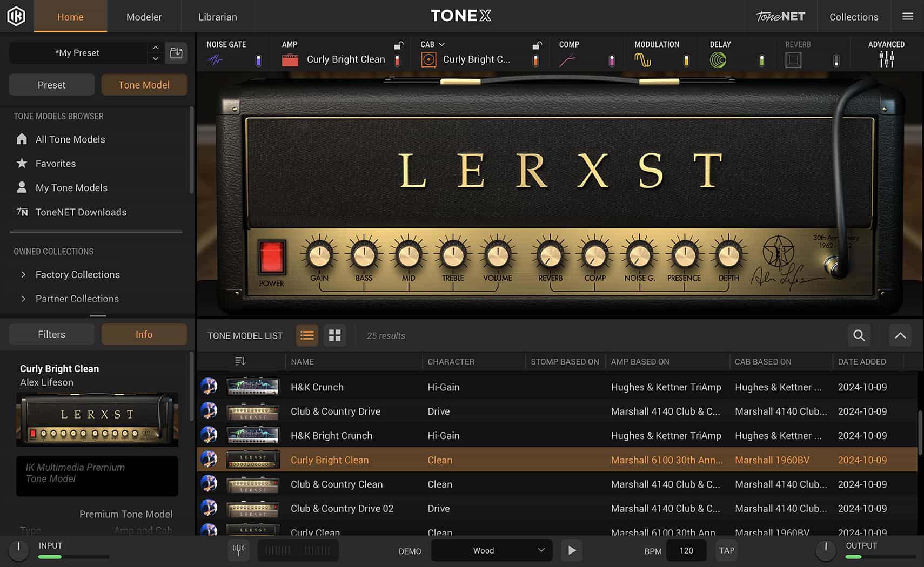Click the search magnifier in tone list
The height and width of the screenshot is (567, 924).
(859, 335)
